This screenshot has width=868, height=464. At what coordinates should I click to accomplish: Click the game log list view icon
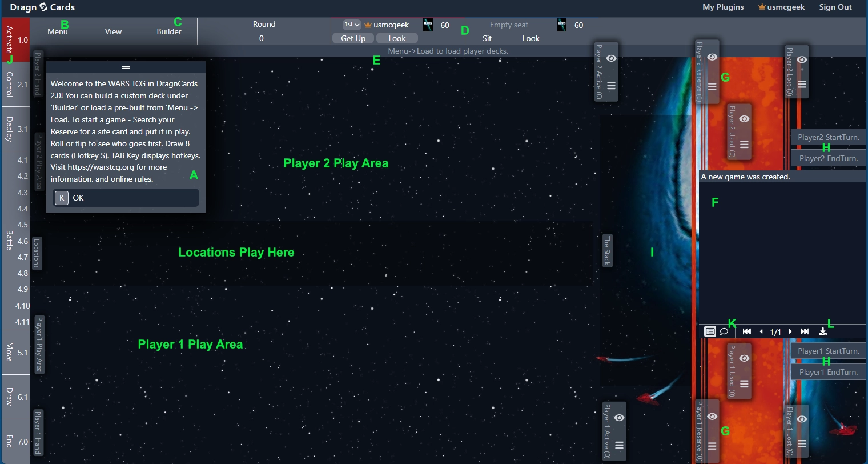click(710, 331)
